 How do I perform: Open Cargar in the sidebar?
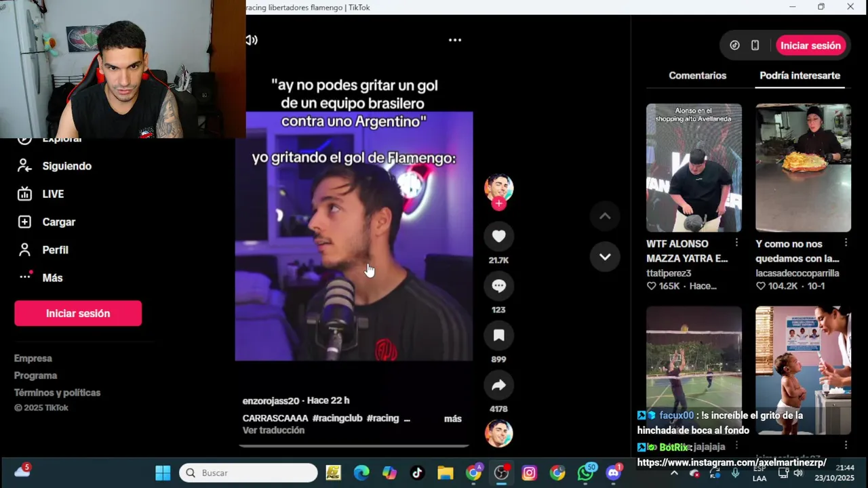(46, 222)
